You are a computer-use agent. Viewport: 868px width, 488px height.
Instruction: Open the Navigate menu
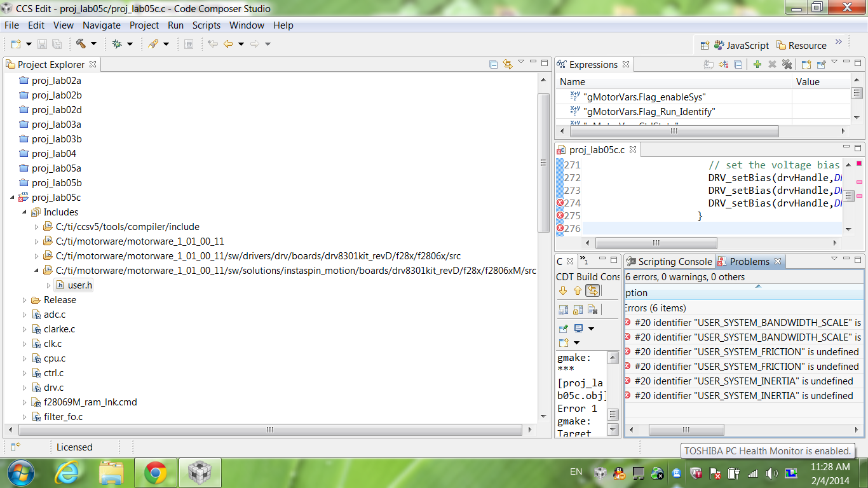[102, 25]
